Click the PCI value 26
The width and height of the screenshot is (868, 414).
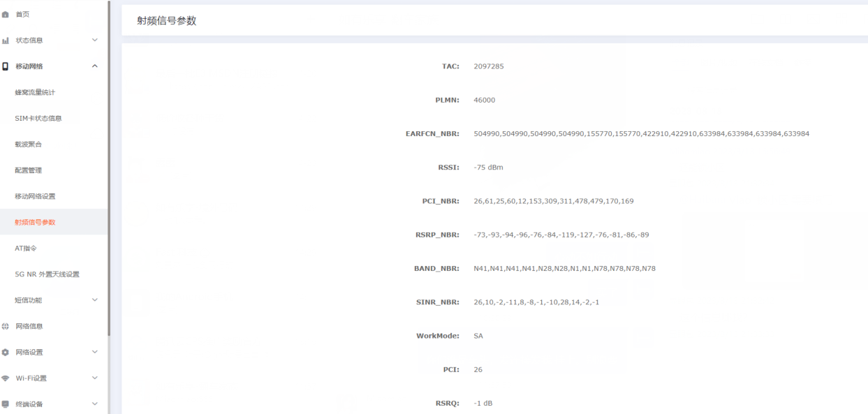point(478,369)
